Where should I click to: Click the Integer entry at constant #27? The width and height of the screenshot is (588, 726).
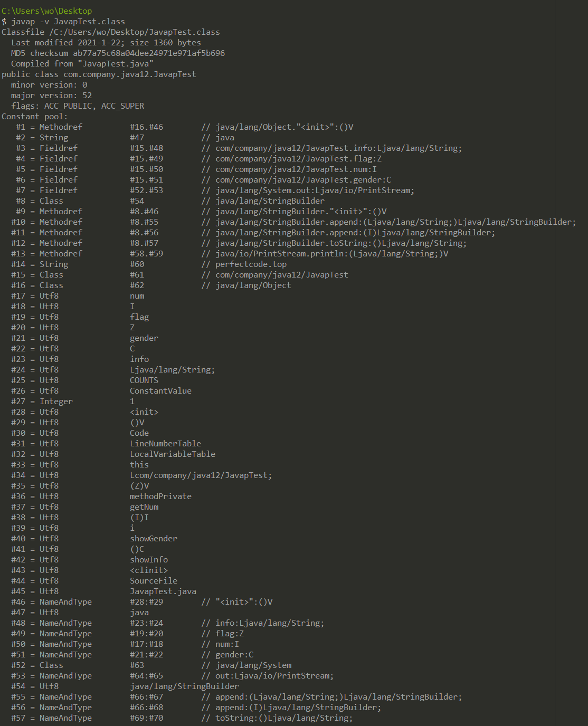(x=56, y=402)
